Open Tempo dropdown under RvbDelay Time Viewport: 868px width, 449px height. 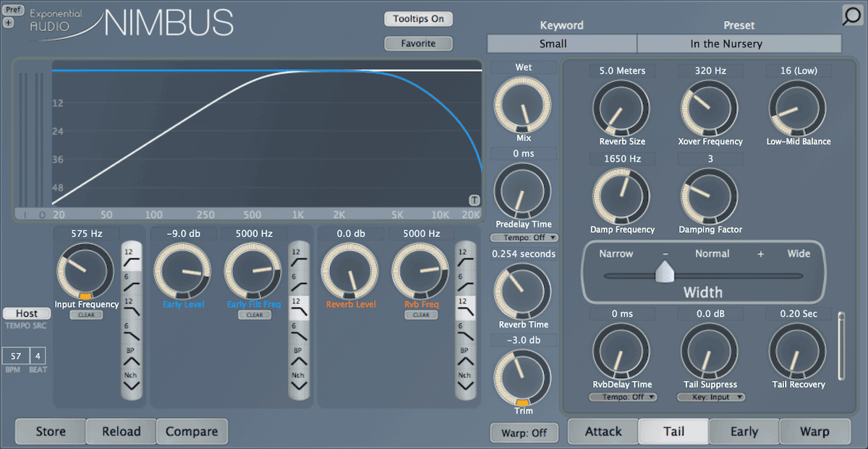click(x=623, y=397)
